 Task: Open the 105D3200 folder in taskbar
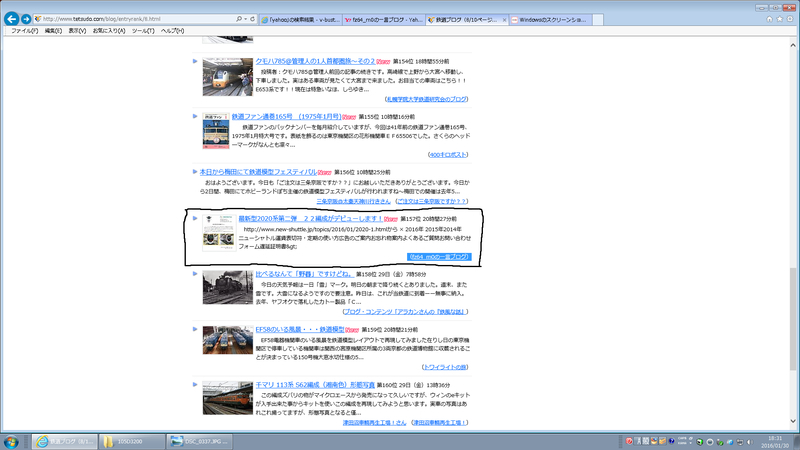tap(132, 441)
